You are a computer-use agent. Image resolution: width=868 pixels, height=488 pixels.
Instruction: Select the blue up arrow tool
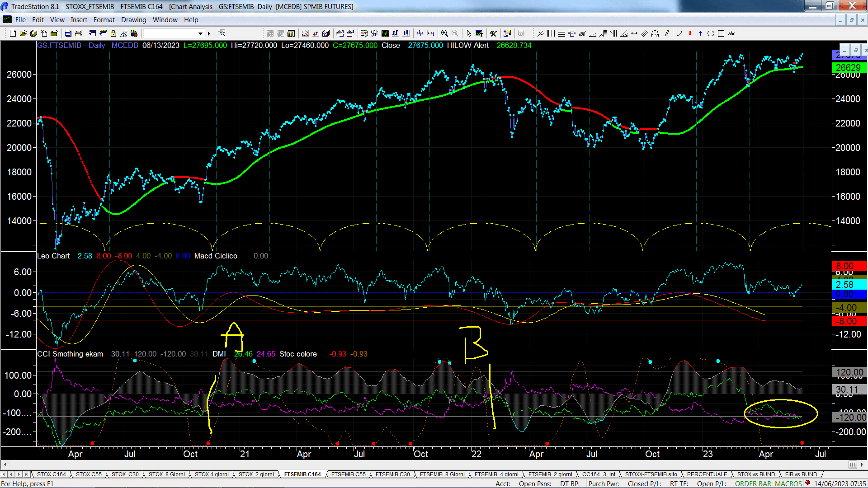click(x=700, y=33)
